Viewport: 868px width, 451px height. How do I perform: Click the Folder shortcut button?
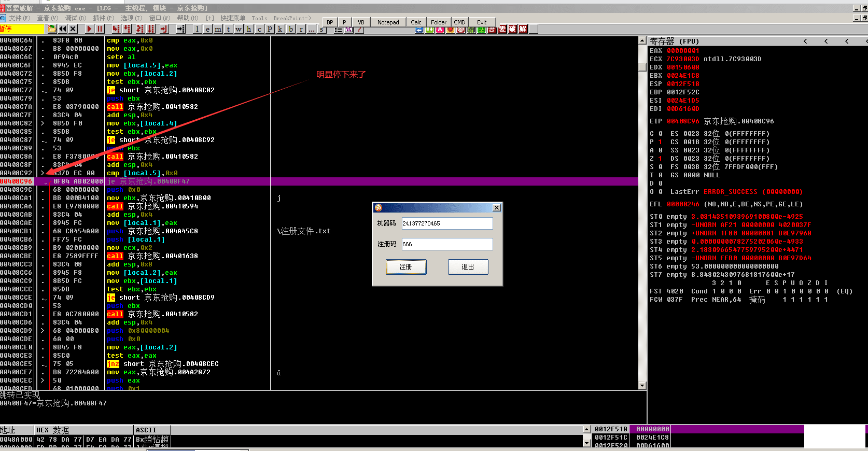pyautogui.click(x=439, y=22)
